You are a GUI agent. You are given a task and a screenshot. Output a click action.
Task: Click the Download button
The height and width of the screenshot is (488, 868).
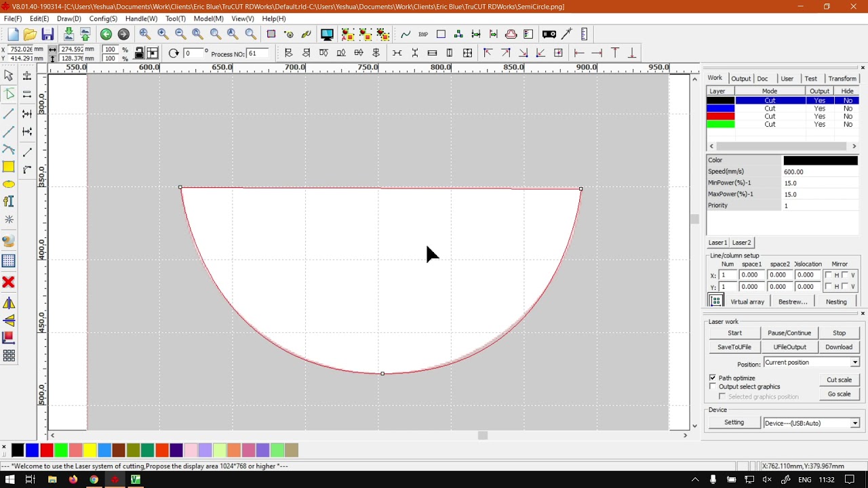[838, 347]
